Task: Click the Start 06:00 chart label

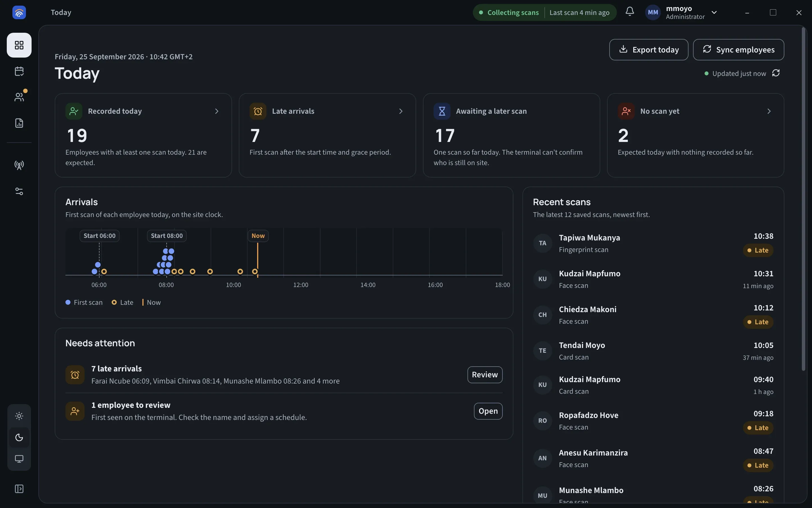Action: [99, 236]
